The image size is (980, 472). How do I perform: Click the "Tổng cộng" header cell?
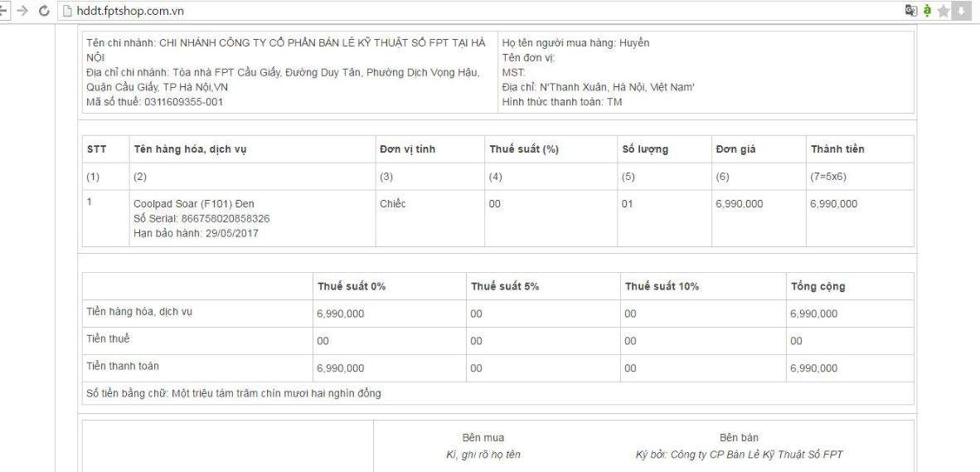[817, 286]
